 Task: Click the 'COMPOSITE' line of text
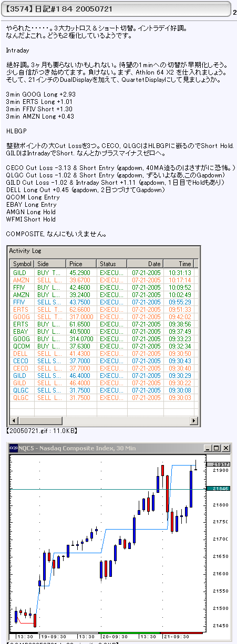pyautogui.click(x=57, y=234)
